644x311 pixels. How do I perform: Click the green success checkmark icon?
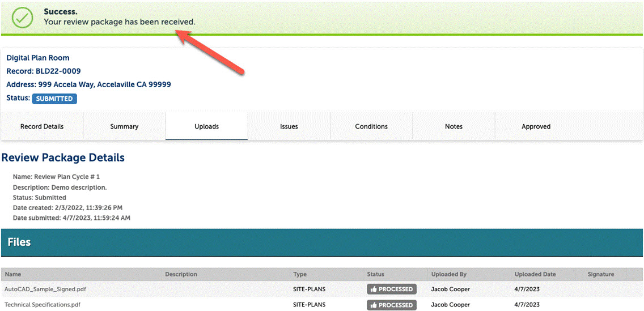[x=22, y=17]
